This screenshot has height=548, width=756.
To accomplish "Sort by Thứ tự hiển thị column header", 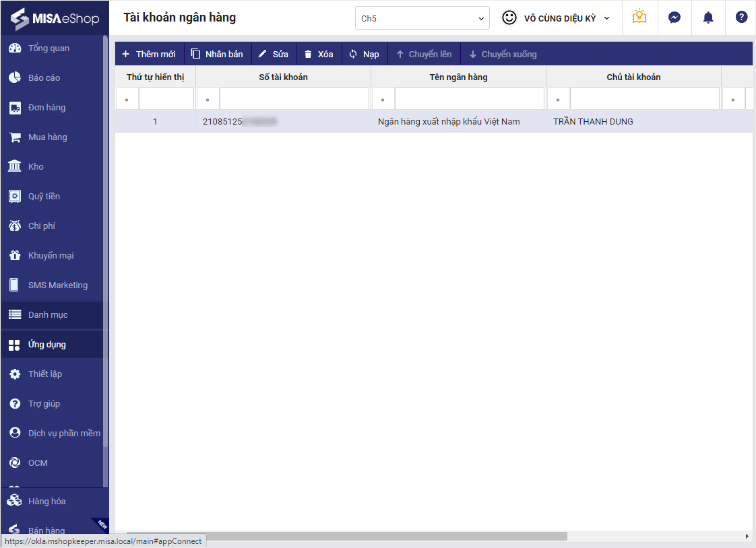I will pos(155,77).
